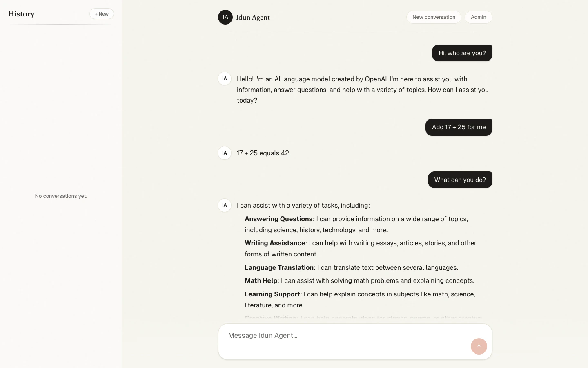This screenshot has height=368, width=588.
Task: Click the Language Translation list entry
Action: pyautogui.click(x=352, y=267)
